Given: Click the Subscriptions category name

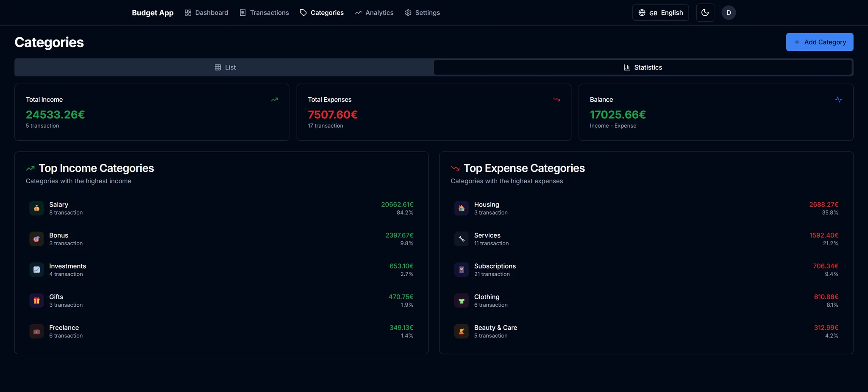Looking at the screenshot, I should click(495, 266).
